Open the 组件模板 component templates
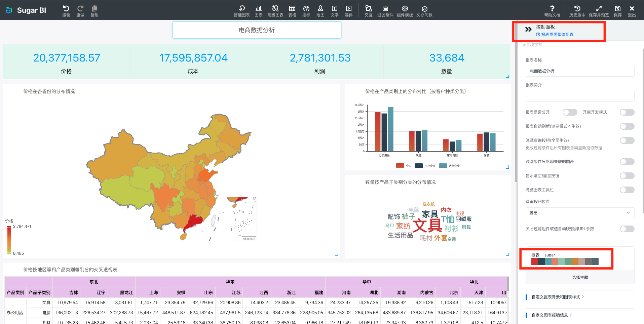644x324 pixels. (405, 11)
